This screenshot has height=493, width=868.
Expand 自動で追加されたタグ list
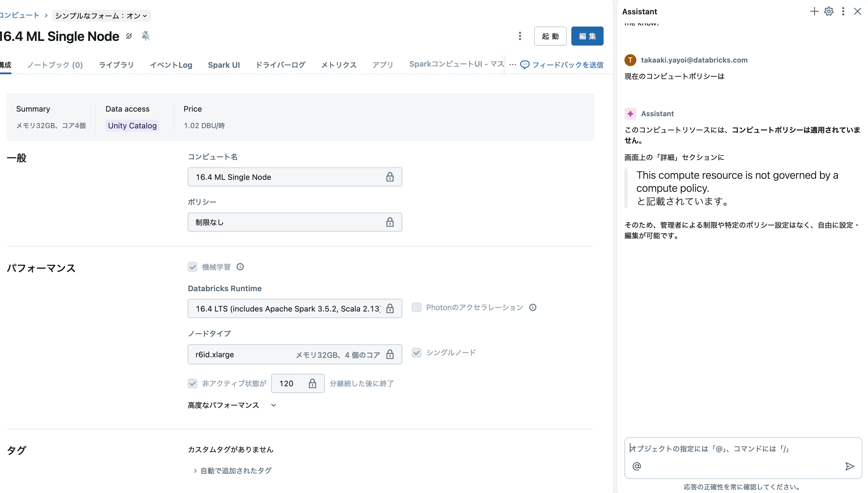coord(232,470)
